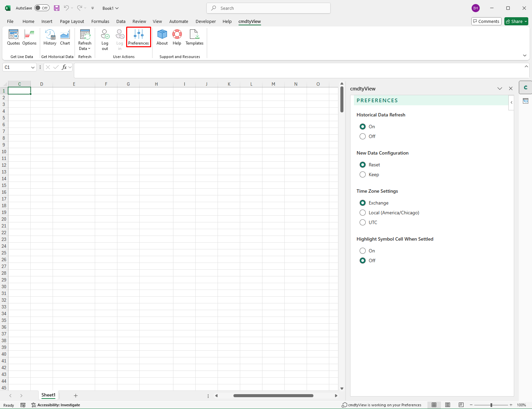Click the vertical scrollbar thumb
Screen dimensions: 532x409
point(342,99)
